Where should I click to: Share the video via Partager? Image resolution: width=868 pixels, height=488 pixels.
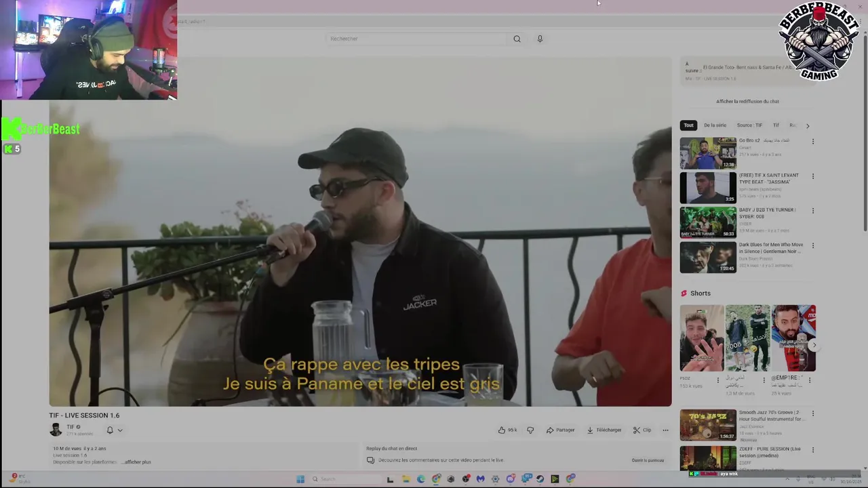[x=561, y=430]
